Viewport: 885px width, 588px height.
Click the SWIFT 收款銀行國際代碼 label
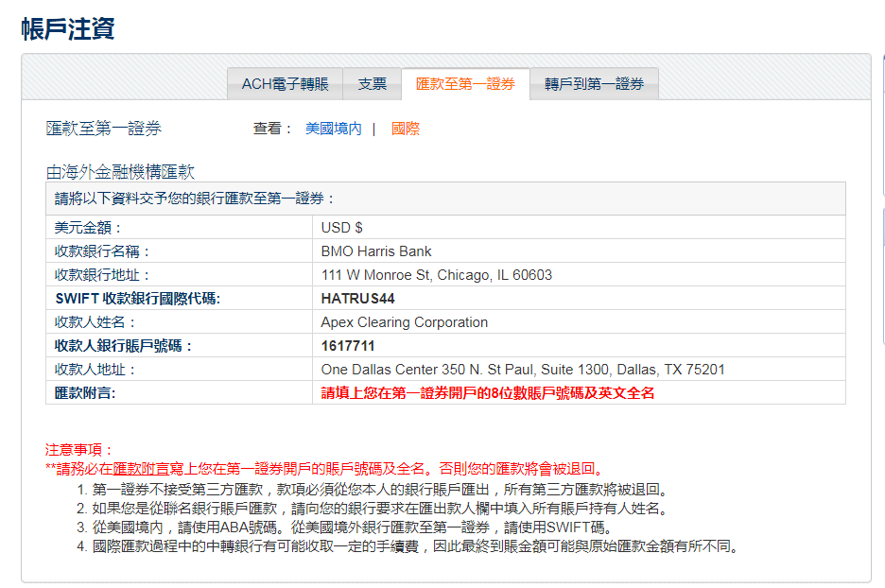coord(138,299)
